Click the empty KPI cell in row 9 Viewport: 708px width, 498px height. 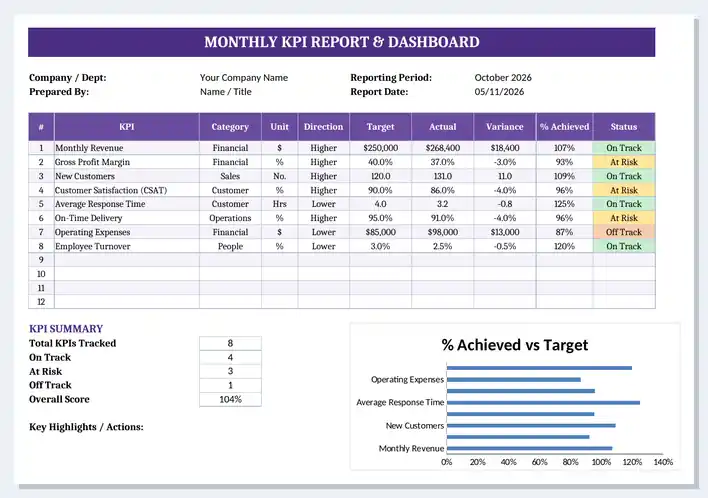coord(126,260)
